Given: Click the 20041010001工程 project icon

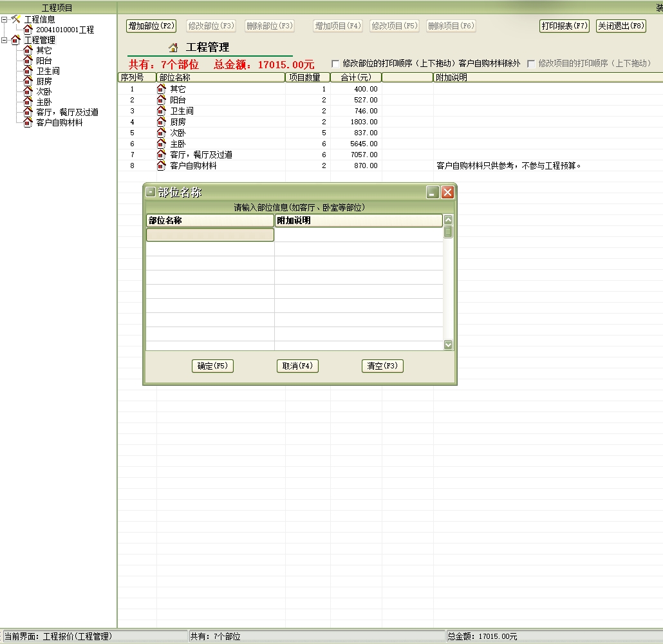Looking at the screenshot, I should point(28,30).
